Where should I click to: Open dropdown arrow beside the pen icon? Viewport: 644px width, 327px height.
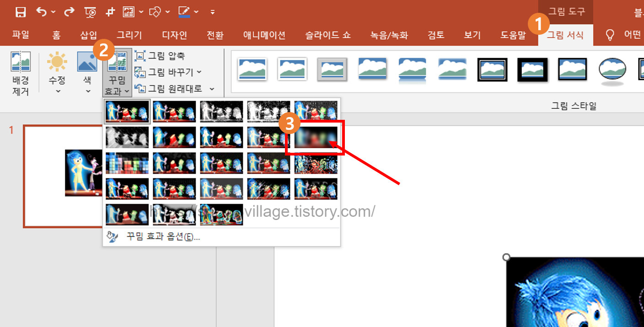point(197,12)
